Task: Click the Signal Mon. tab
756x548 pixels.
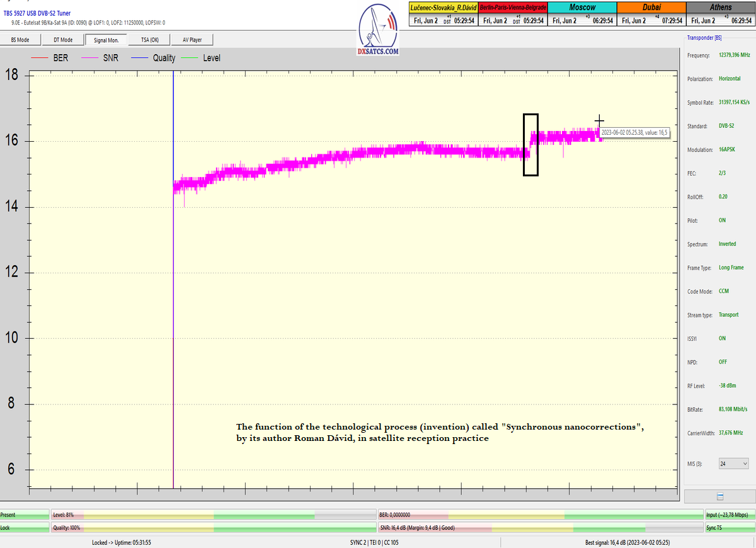Action: 106,40
